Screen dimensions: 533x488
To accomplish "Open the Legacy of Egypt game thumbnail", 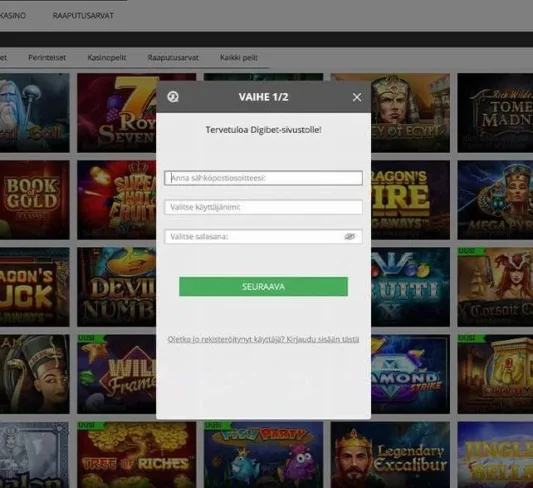I will pyautogui.click(x=410, y=113).
